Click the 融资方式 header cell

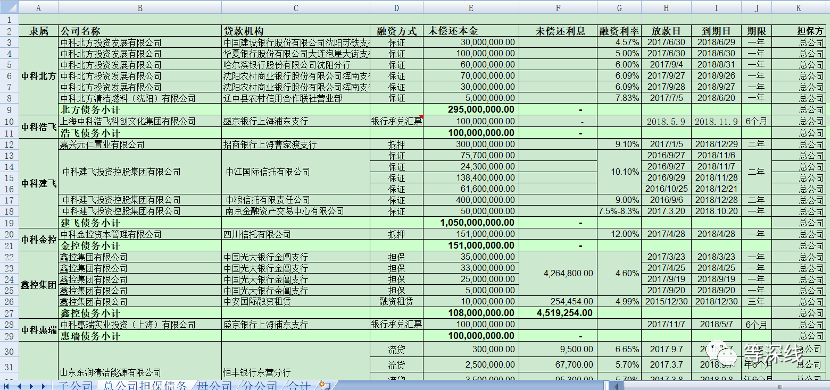coord(397,31)
